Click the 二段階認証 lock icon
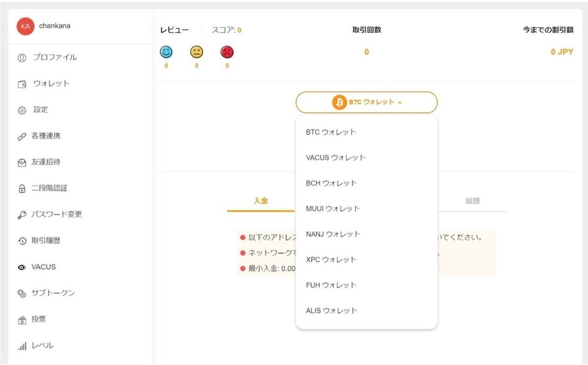This screenshot has height=365, width=588. tap(22, 188)
